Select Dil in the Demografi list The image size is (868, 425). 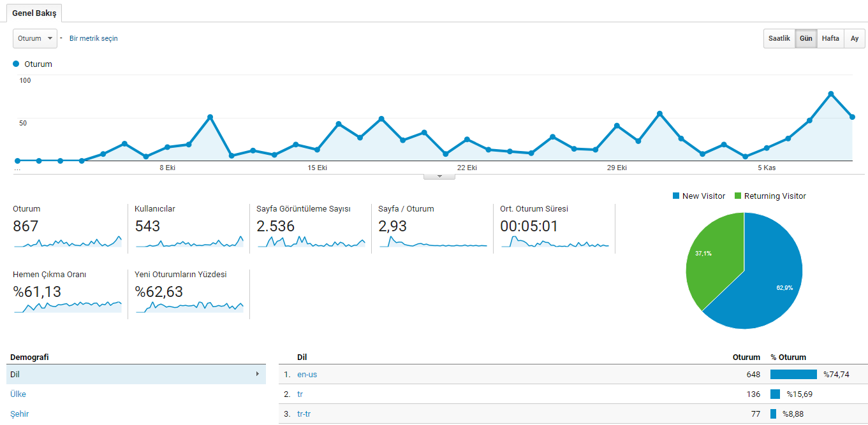coord(136,374)
